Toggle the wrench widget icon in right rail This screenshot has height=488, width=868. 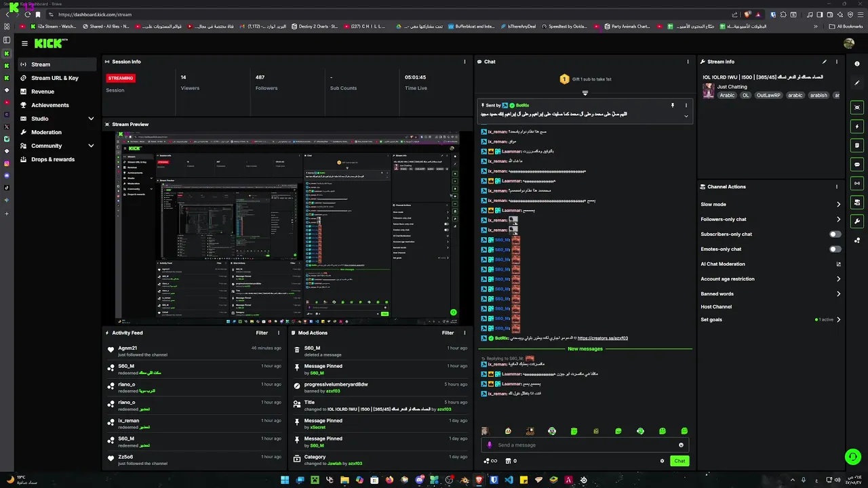pyautogui.click(x=857, y=221)
